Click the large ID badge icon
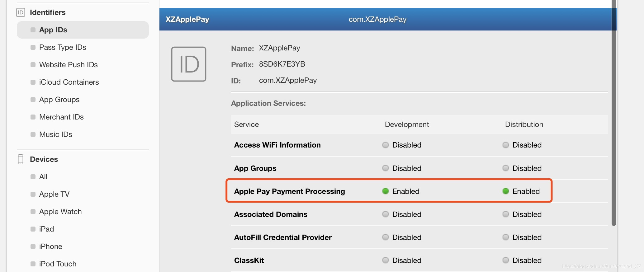 click(189, 64)
